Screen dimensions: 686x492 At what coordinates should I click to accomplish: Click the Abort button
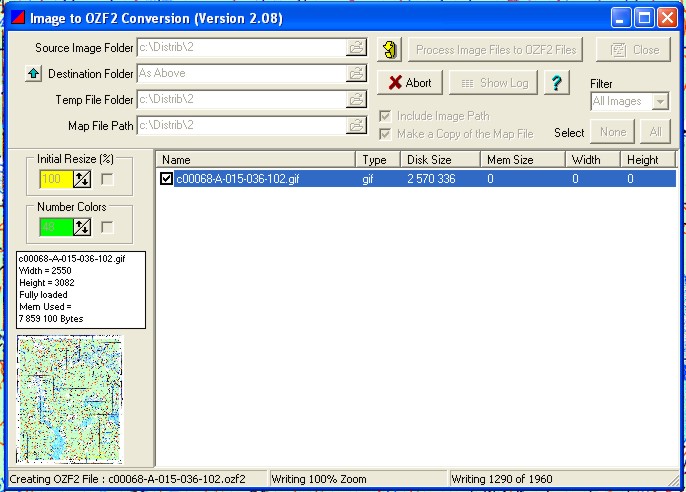[410, 82]
